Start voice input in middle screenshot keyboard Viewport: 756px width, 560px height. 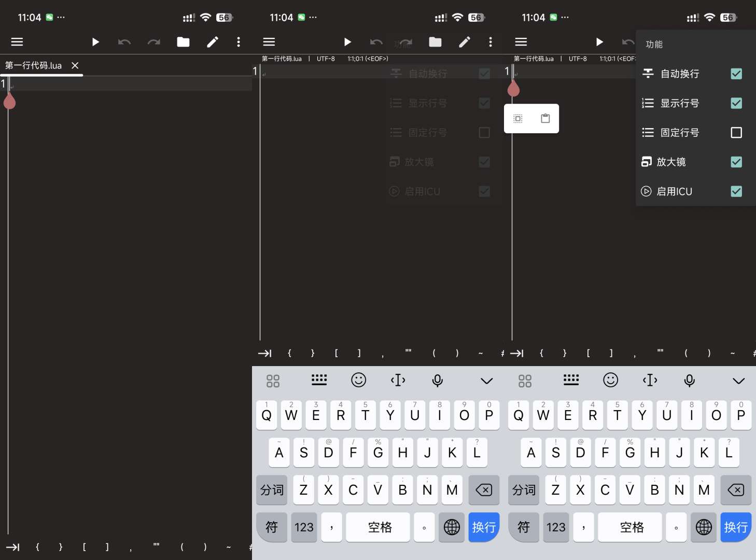[x=438, y=381]
